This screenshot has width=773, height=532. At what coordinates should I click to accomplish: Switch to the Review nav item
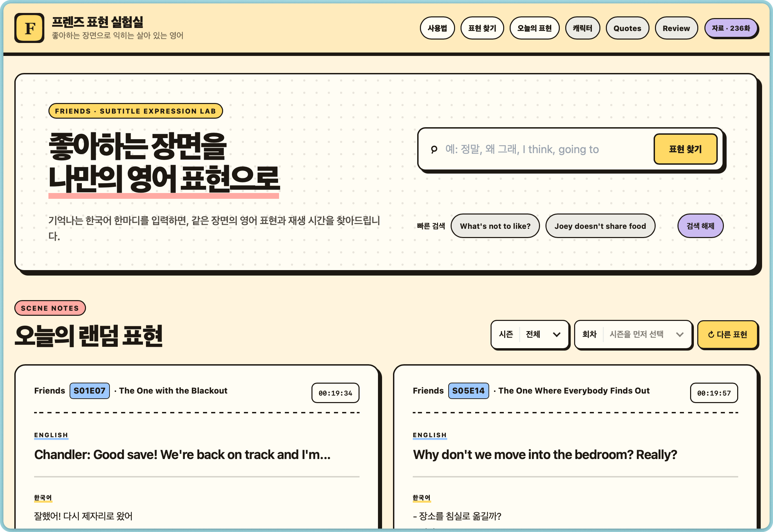point(676,28)
